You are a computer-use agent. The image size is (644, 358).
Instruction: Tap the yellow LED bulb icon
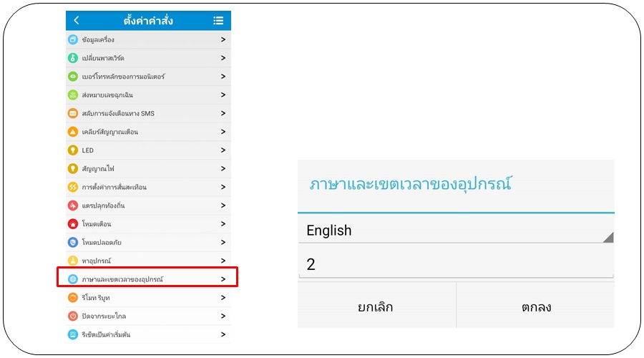point(72,150)
